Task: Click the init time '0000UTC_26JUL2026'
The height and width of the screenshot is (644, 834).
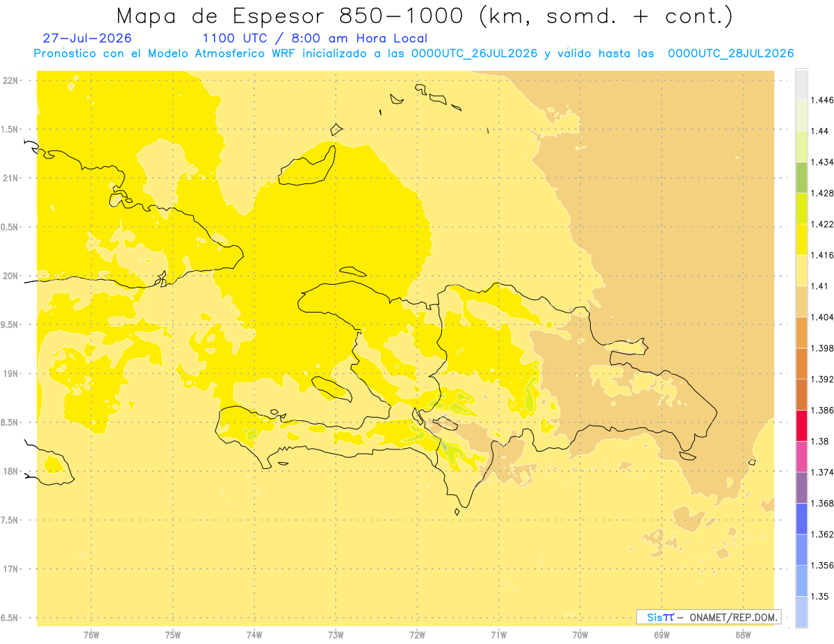Action: [474, 53]
